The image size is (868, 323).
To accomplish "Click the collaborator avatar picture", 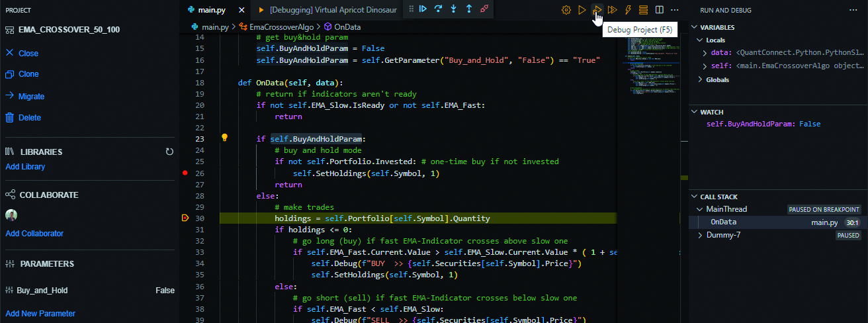I will (11, 215).
